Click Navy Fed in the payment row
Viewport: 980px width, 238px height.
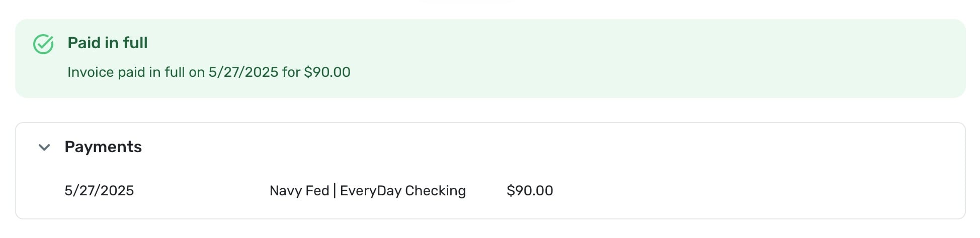click(299, 191)
